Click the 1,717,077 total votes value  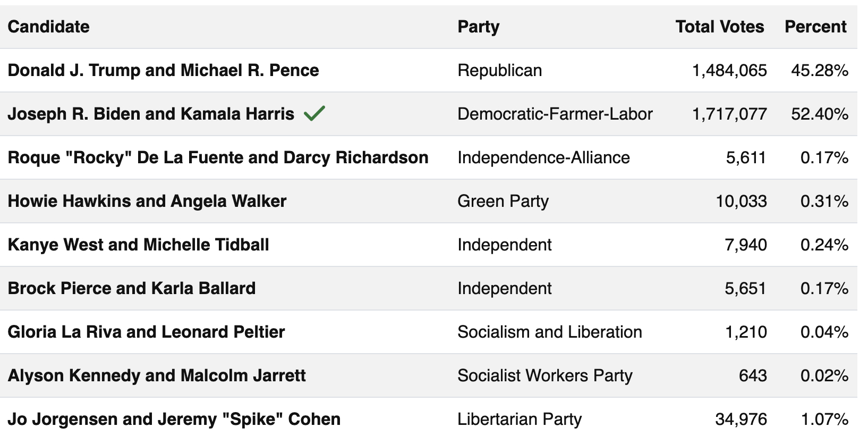coord(729,114)
